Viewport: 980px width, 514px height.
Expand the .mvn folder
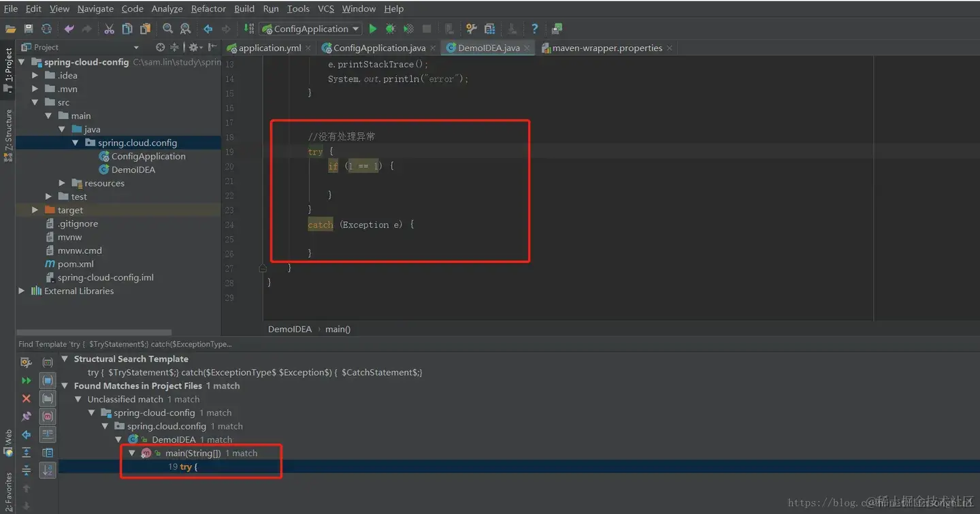point(35,89)
